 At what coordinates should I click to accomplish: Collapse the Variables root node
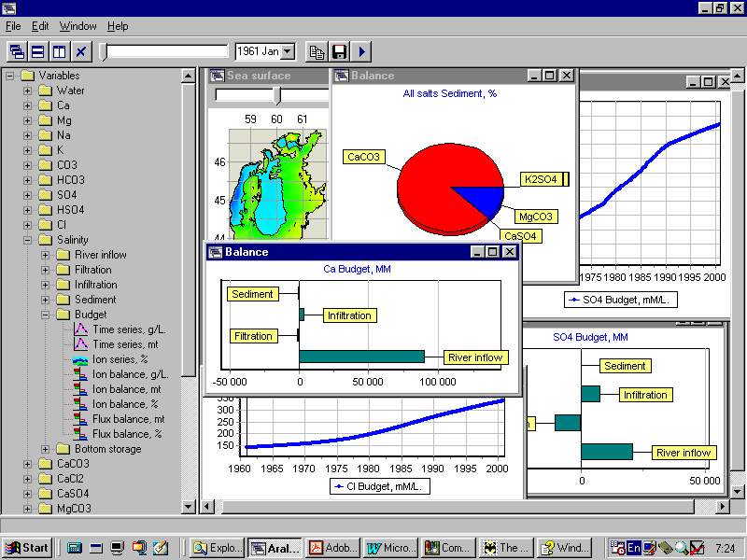coord(9,76)
